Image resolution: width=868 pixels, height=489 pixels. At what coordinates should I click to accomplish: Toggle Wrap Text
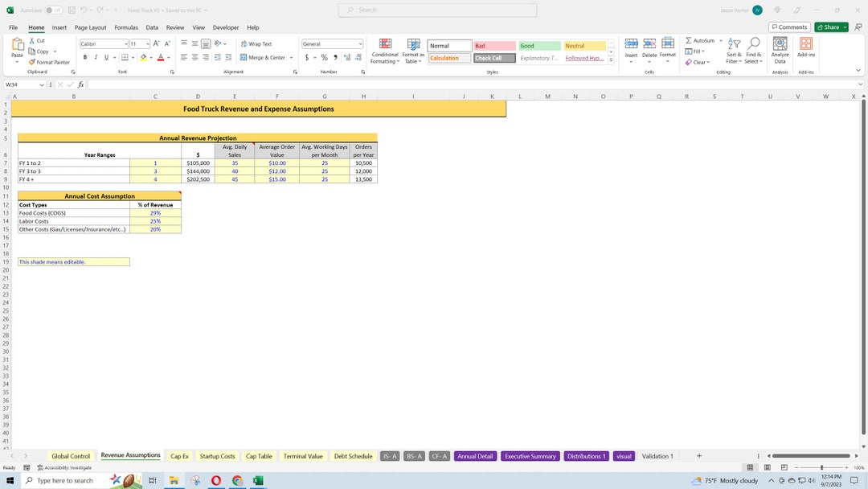tap(256, 43)
